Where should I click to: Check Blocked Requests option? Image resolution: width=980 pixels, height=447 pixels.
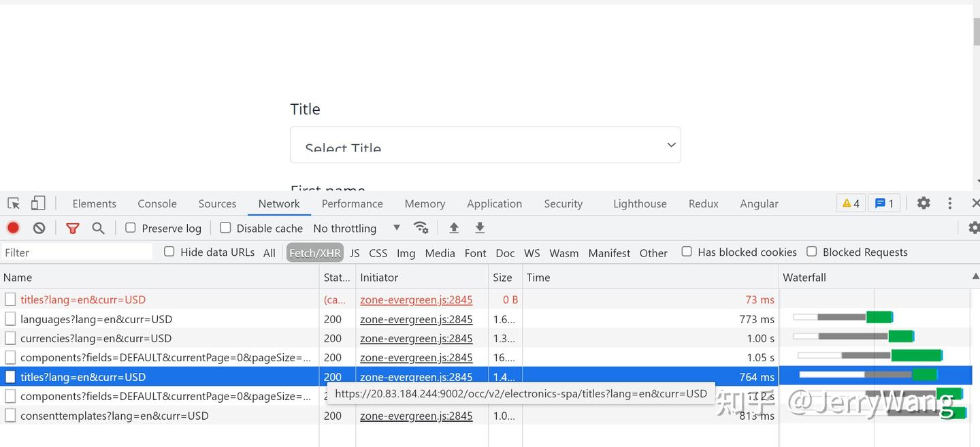pos(812,251)
